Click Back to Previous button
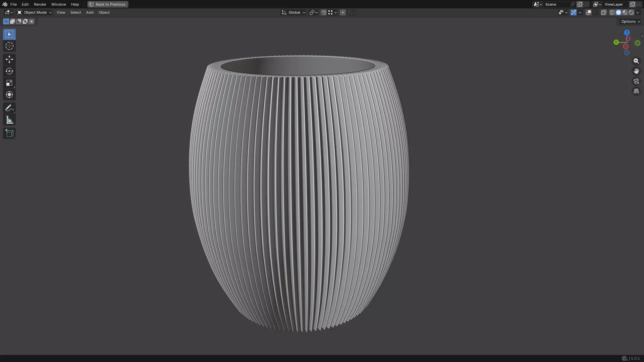The image size is (644, 362). point(108,4)
